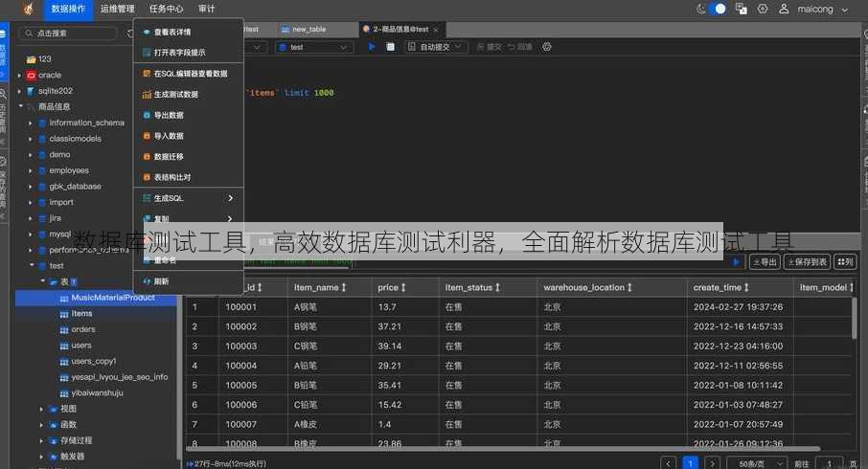Open the translation/language icon in header

pyautogui.click(x=742, y=9)
